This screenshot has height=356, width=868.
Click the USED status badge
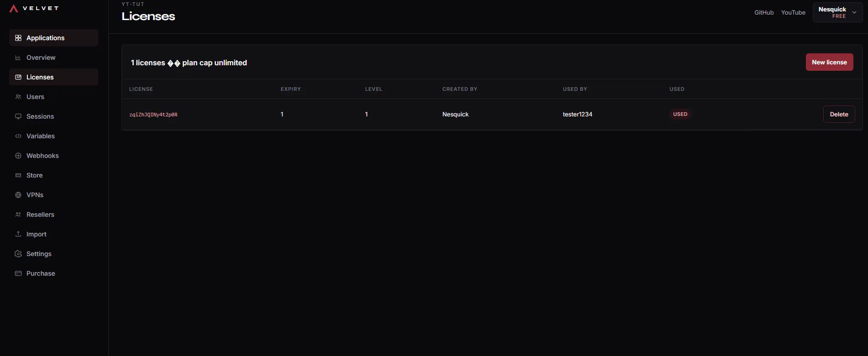click(680, 114)
